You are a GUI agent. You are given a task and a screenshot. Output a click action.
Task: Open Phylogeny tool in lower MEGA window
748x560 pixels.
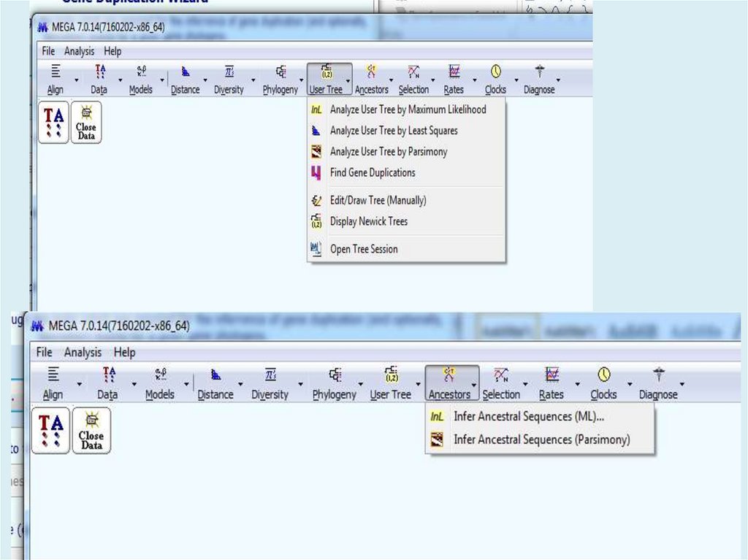[335, 383]
